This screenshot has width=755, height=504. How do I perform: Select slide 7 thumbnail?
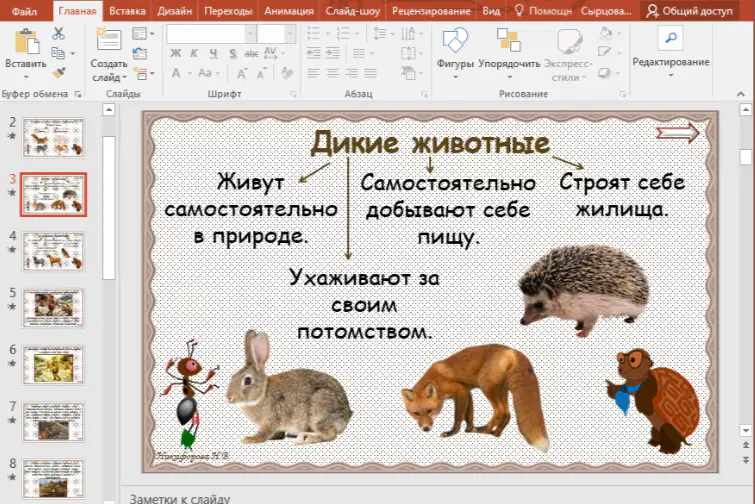(x=53, y=422)
